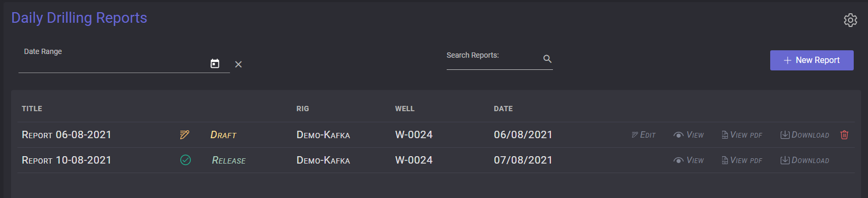
Task: Delete Report 06-08-2021 with trash icon
Action: (x=844, y=134)
